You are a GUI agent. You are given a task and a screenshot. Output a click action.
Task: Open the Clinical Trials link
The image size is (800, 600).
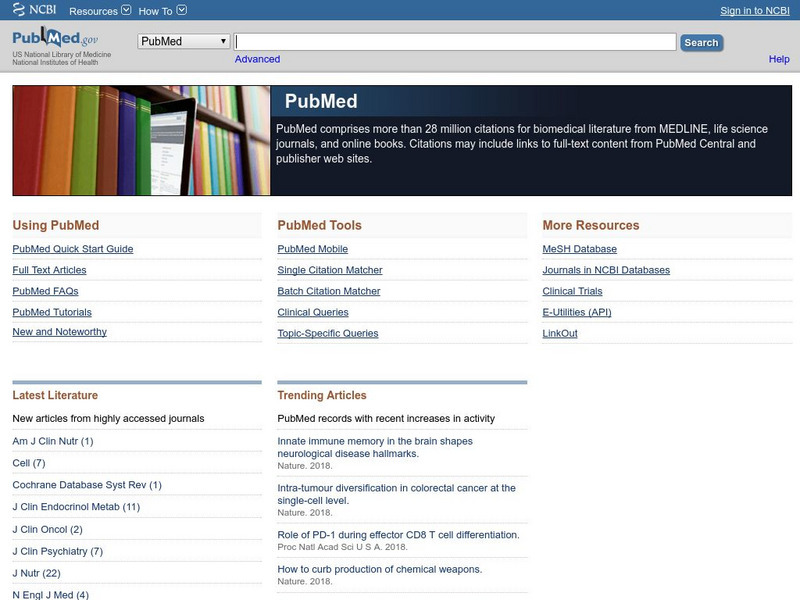(572, 291)
